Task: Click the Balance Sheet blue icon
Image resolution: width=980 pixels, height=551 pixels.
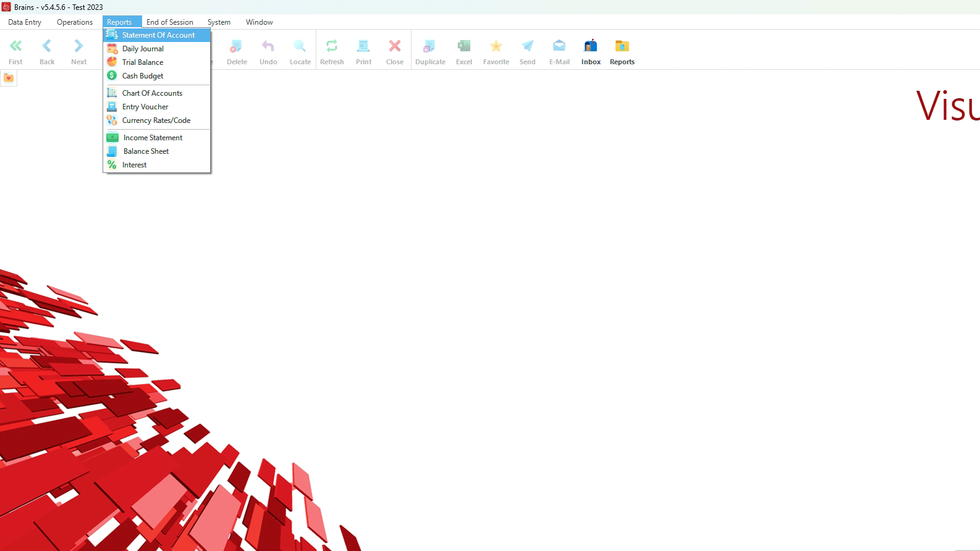Action: [112, 151]
